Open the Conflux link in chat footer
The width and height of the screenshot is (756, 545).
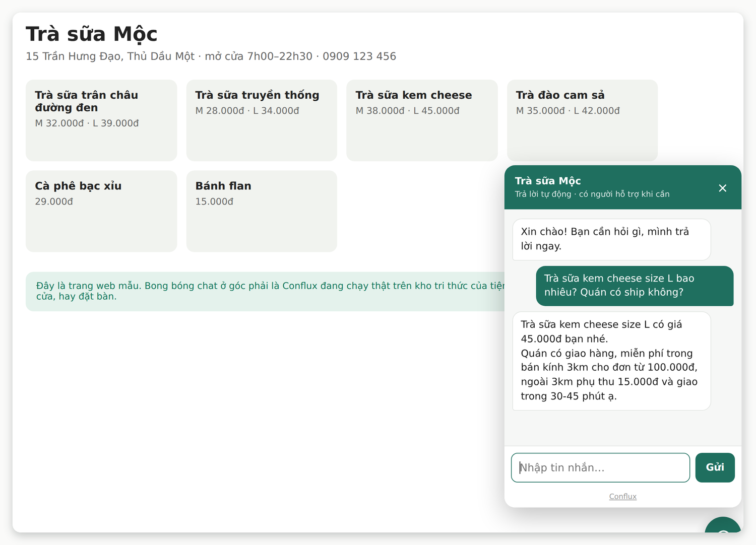[x=622, y=496]
